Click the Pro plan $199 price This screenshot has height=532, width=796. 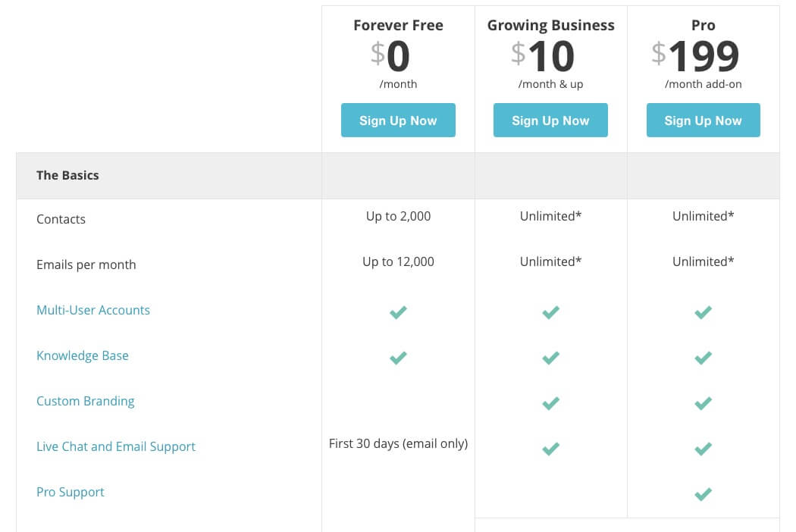[695, 56]
